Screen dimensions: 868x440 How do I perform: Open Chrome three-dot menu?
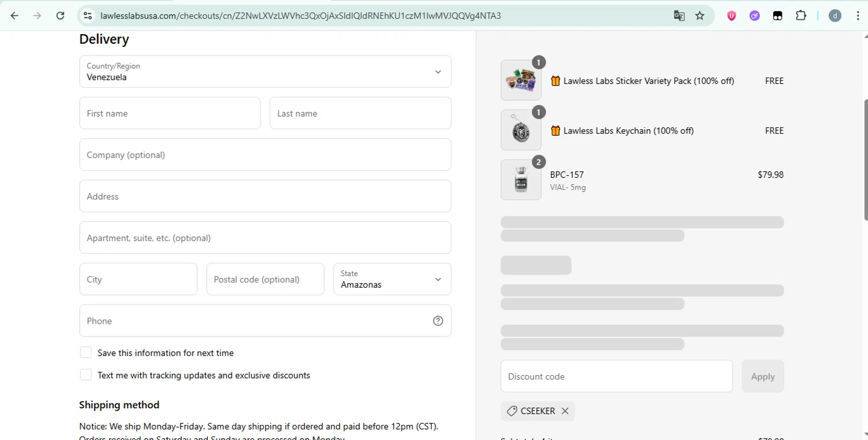click(x=858, y=16)
